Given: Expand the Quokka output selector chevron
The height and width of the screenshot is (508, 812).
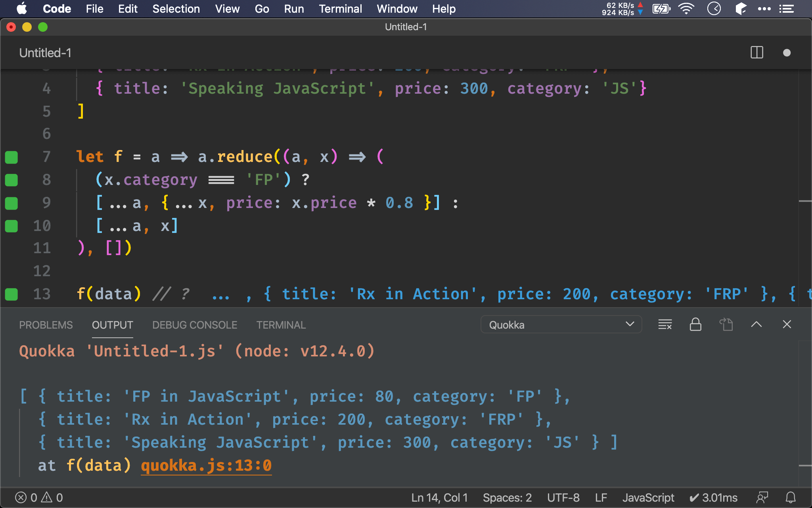Looking at the screenshot, I should (x=630, y=325).
